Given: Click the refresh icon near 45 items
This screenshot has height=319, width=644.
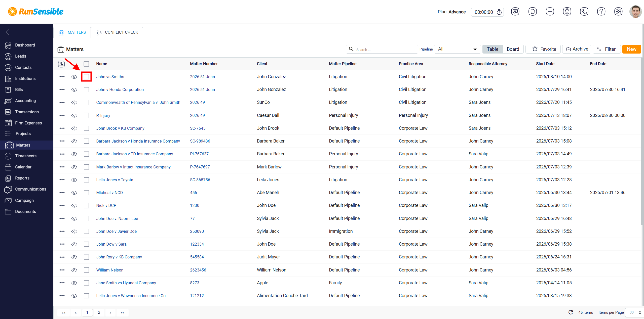Looking at the screenshot, I should tap(571, 312).
